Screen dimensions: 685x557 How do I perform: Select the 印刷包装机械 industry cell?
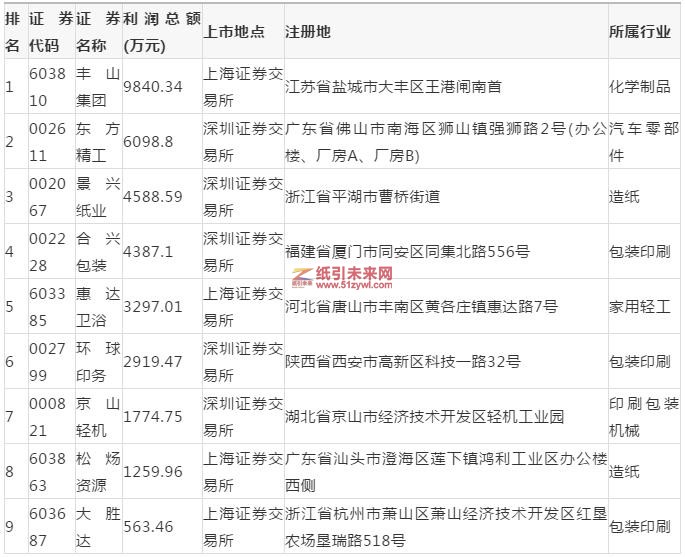644,416
